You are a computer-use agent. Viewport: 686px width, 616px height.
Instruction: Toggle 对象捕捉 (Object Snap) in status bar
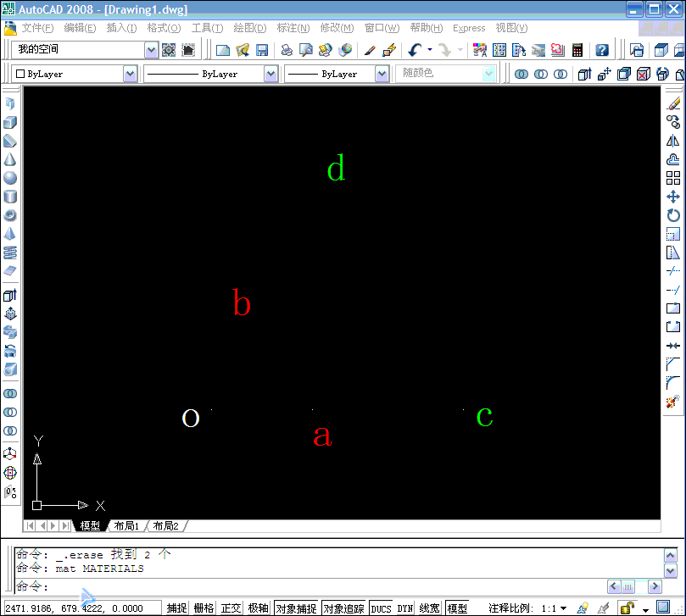tap(296, 608)
